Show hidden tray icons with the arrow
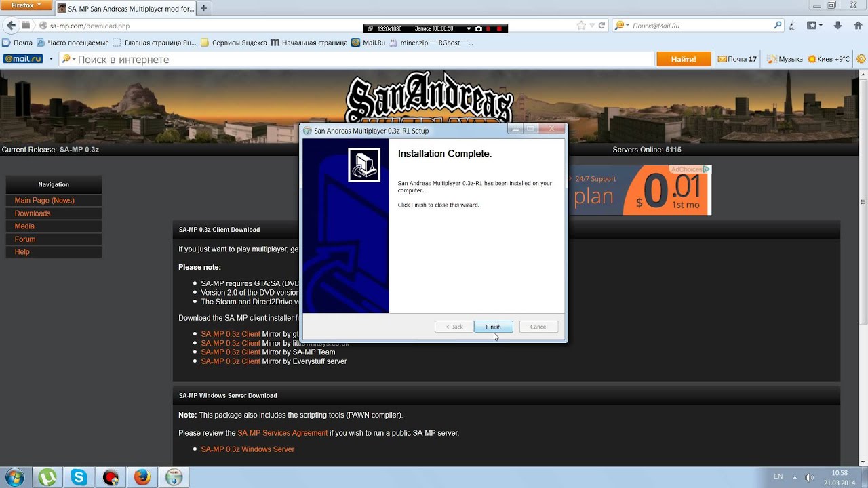868x488 pixels. click(x=793, y=477)
